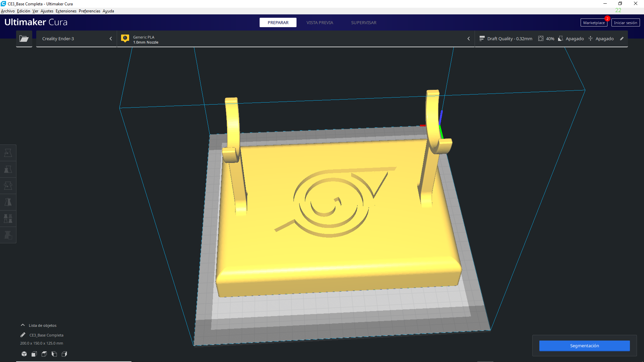The height and width of the screenshot is (362, 644).
Task: Switch to 3D isometric view cube icon
Action: click(24, 354)
